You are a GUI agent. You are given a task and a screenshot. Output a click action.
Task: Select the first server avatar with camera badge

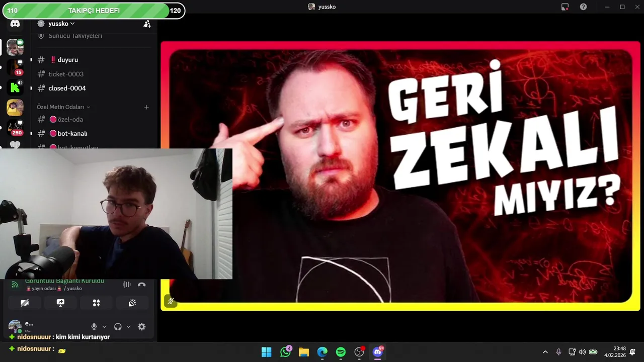point(15,47)
